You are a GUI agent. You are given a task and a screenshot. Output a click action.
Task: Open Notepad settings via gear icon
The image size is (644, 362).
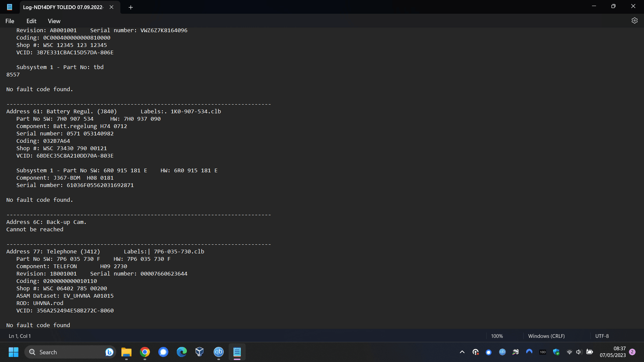[x=635, y=20]
